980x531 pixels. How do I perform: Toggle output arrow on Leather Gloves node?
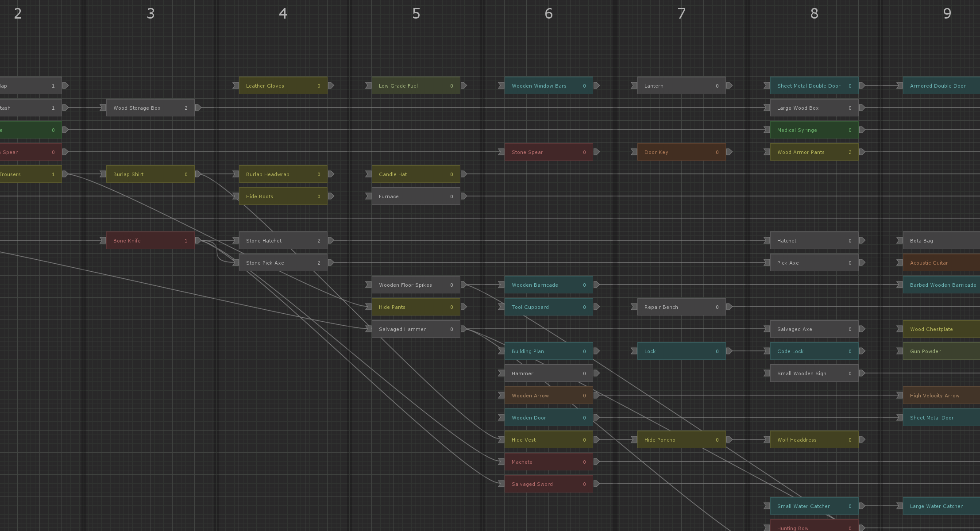pyautogui.click(x=332, y=86)
